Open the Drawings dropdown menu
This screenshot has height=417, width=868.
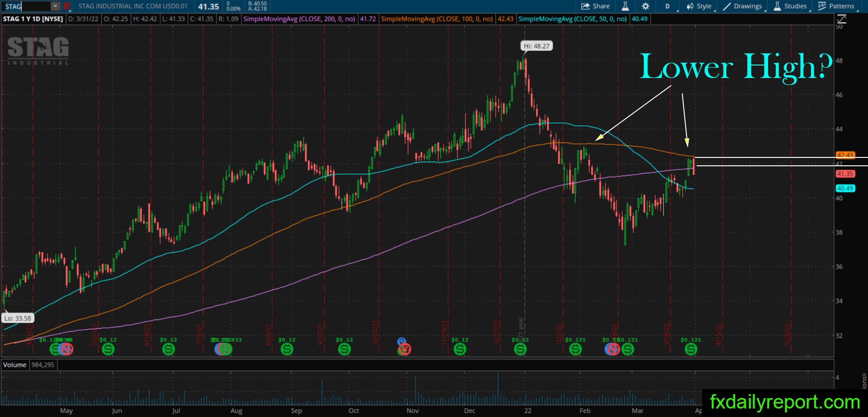(743, 6)
